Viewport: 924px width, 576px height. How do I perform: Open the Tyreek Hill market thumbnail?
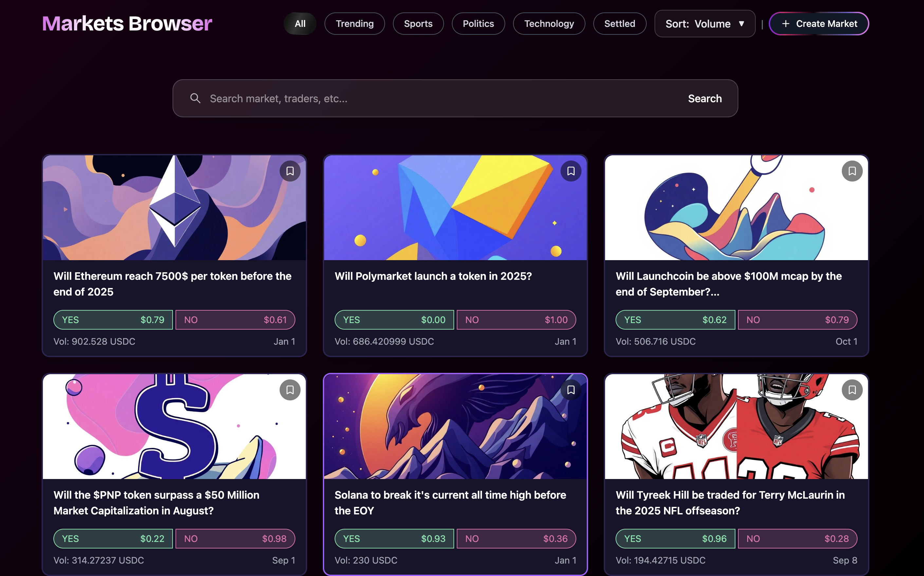coord(736,426)
